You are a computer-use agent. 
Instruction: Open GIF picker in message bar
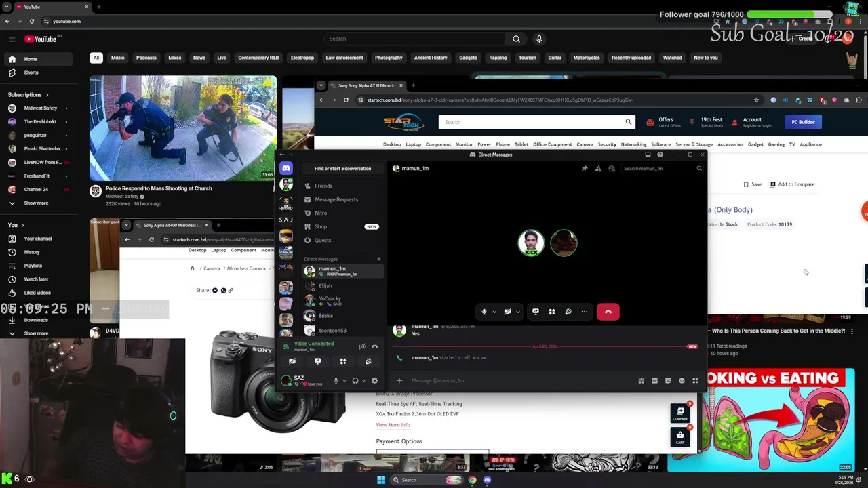[654, 380]
